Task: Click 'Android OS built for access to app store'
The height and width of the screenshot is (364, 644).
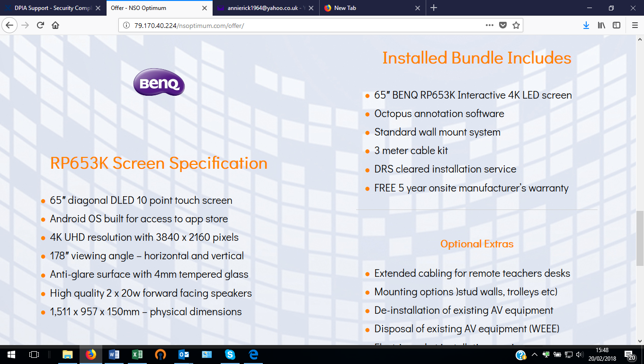Action: (139, 219)
